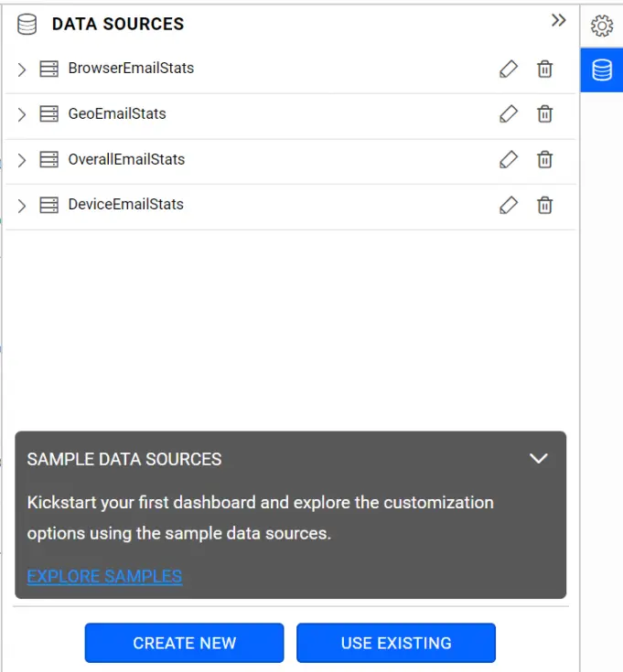
Task: Delete the DeviceEmailStats data source
Action: [544, 205]
